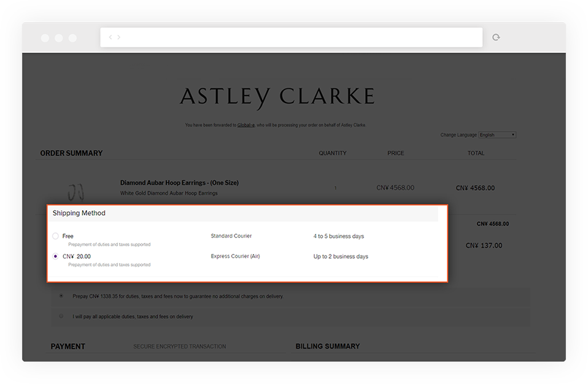This screenshot has width=588, height=384.
Task: Click the browser reload icon
Action: pyautogui.click(x=496, y=37)
